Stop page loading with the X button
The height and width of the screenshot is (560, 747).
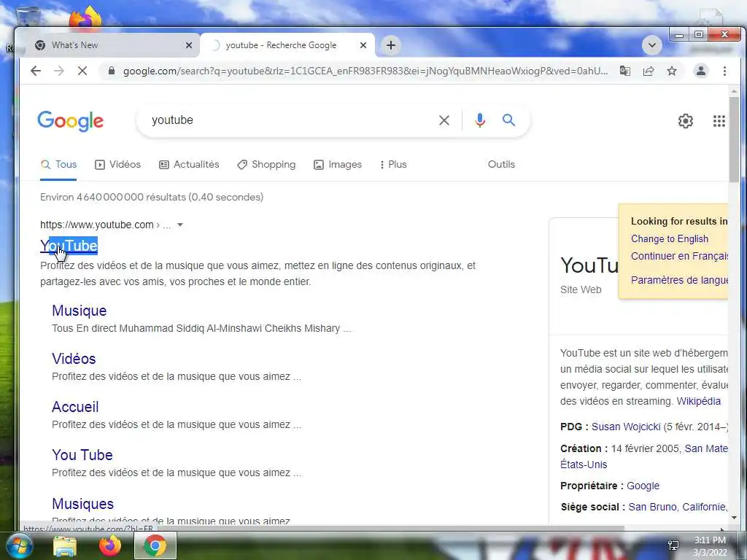pos(82,71)
